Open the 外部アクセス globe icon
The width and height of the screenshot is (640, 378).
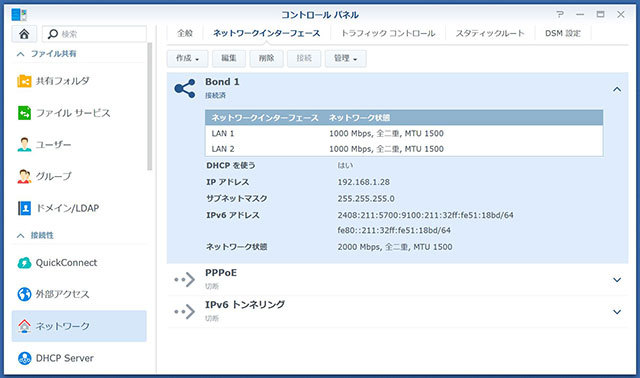coord(24,294)
